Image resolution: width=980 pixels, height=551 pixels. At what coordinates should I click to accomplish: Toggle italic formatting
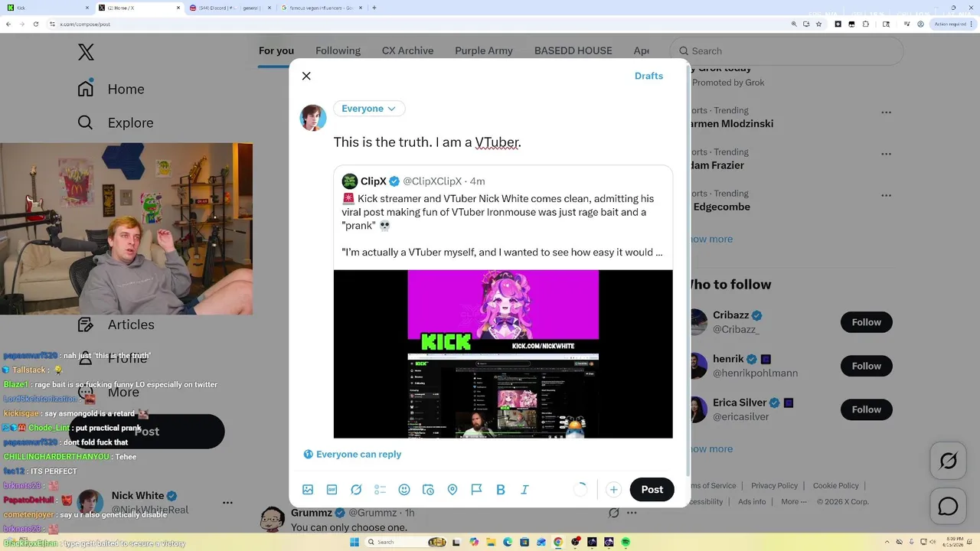tap(524, 490)
